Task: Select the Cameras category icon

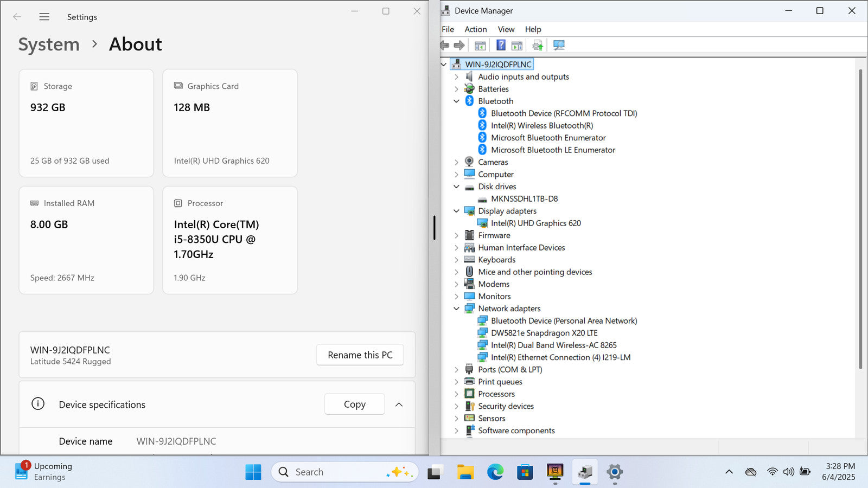Action: (x=469, y=162)
